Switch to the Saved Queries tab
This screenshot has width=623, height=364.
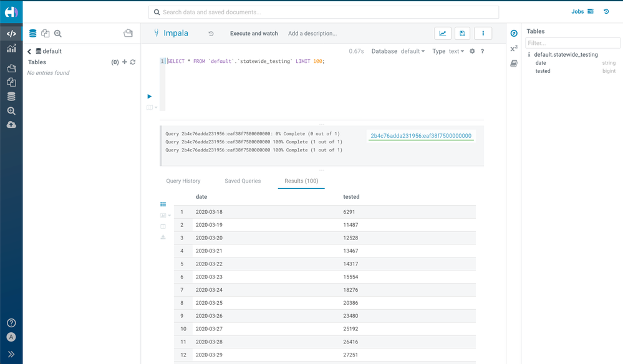coord(243,181)
